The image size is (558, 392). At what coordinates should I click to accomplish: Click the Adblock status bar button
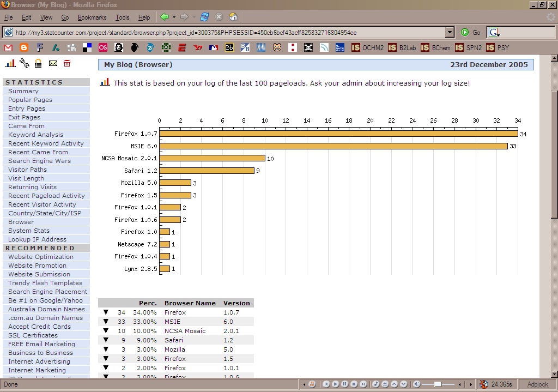click(x=537, y=384)
